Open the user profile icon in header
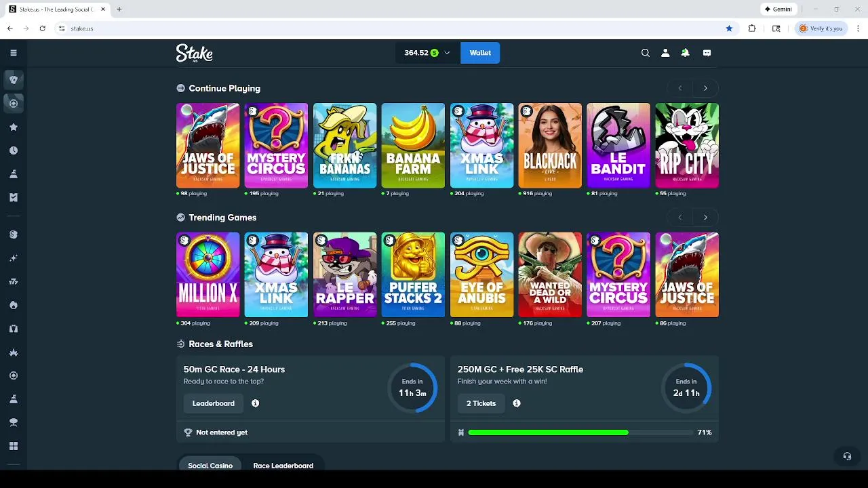This screenshot has width=868, height=488. pos(665,53)
